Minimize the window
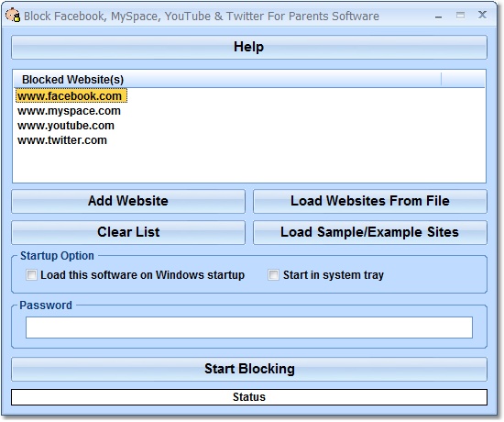This screenshot has width=504, height=422. [x=438, y=17]
